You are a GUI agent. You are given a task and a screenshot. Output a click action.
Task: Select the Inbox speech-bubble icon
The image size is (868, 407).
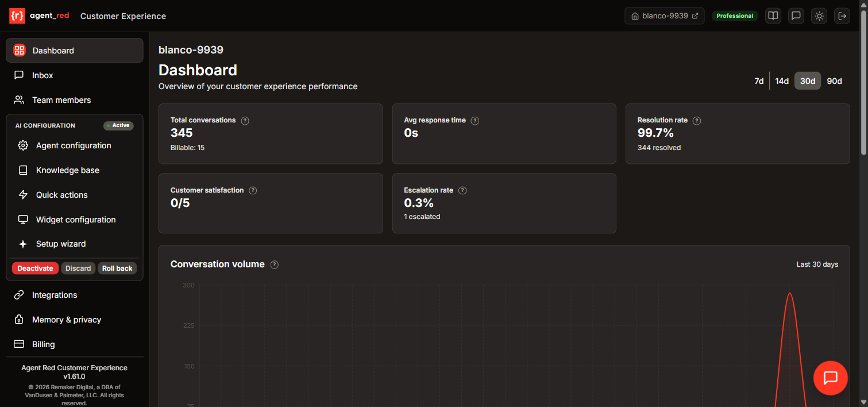(x=19, y=75)
